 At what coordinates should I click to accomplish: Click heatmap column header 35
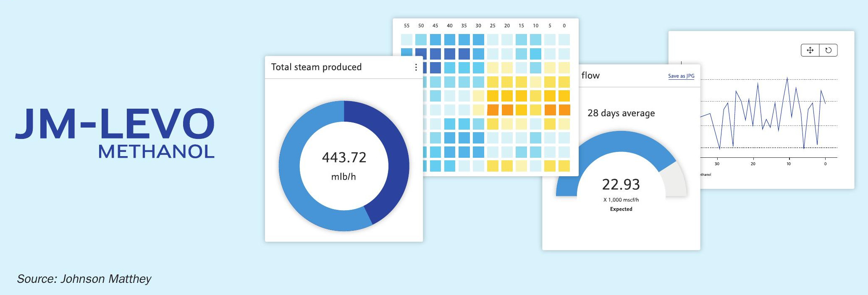click(x=464, y=26)
